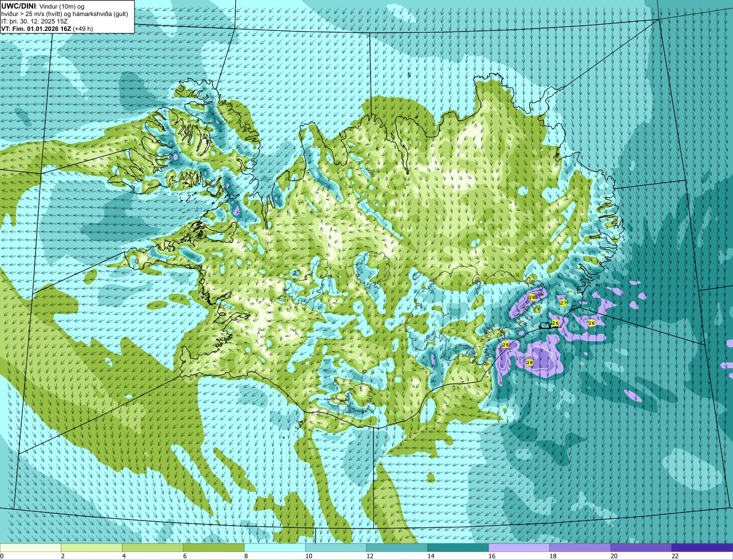Screen dimensions: 733x560
Task: Click the olive green 6–8 m/s legend swatch
Action: click(x=214, y=547)
